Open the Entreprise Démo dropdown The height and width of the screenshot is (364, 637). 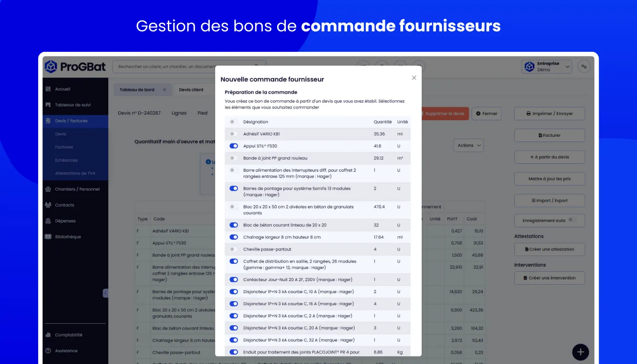click(546, 67)
